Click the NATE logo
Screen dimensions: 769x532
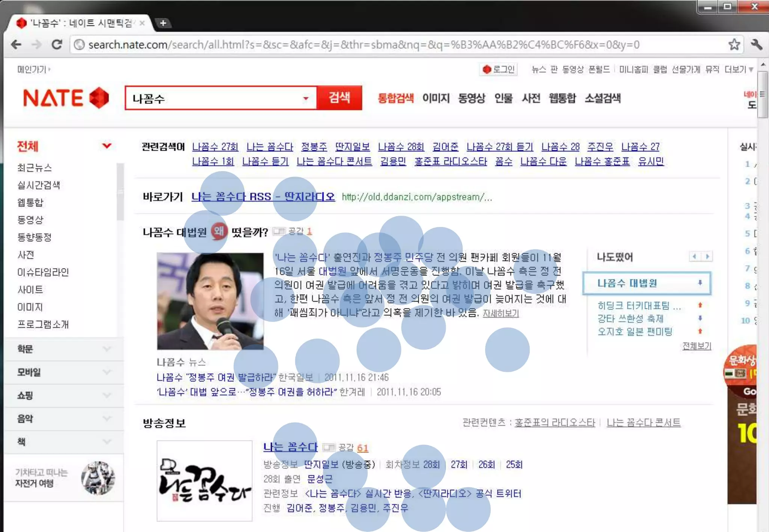click(66, 98)
